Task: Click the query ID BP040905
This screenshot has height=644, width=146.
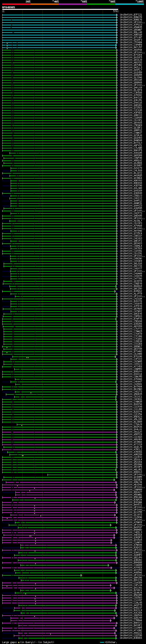Action: point(8,8)
